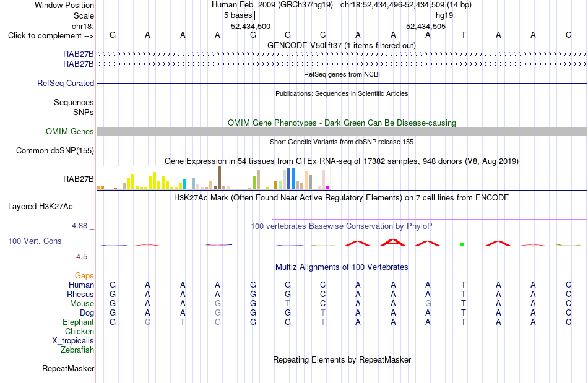The height and width of the screenshot is (383, 588).
Task: Click the RAB27B label beside the GTEx chart
Action: (79, 179)
